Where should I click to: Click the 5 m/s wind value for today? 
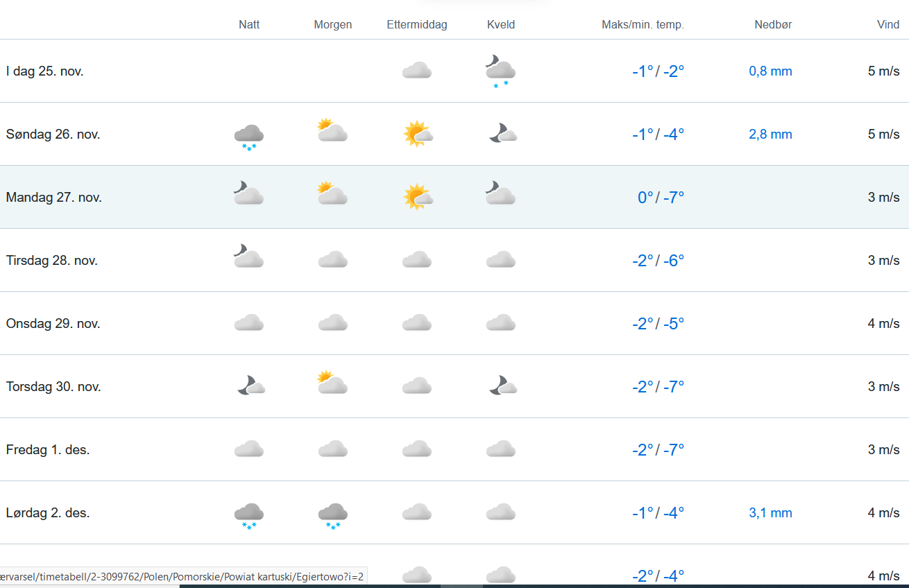pyautogui.click(x=883, y=71)
